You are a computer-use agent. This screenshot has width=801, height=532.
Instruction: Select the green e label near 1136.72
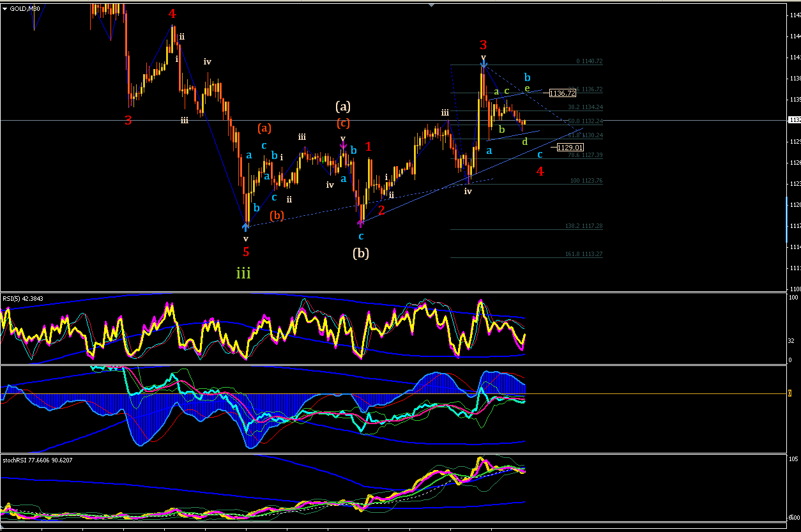(x=527, y=88)
